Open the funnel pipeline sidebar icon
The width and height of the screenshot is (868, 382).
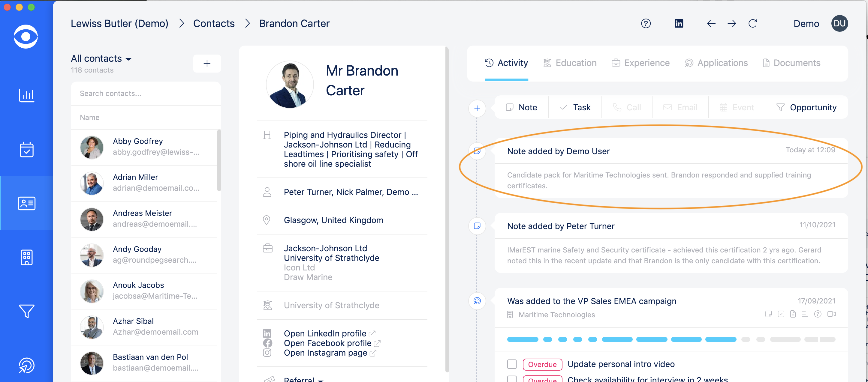pos(26,311)
